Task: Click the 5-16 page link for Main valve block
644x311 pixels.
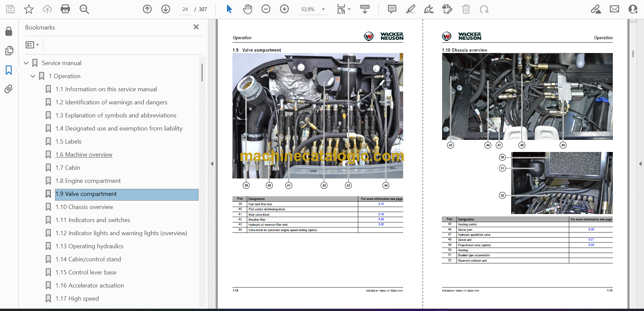Action: point(381,214)
